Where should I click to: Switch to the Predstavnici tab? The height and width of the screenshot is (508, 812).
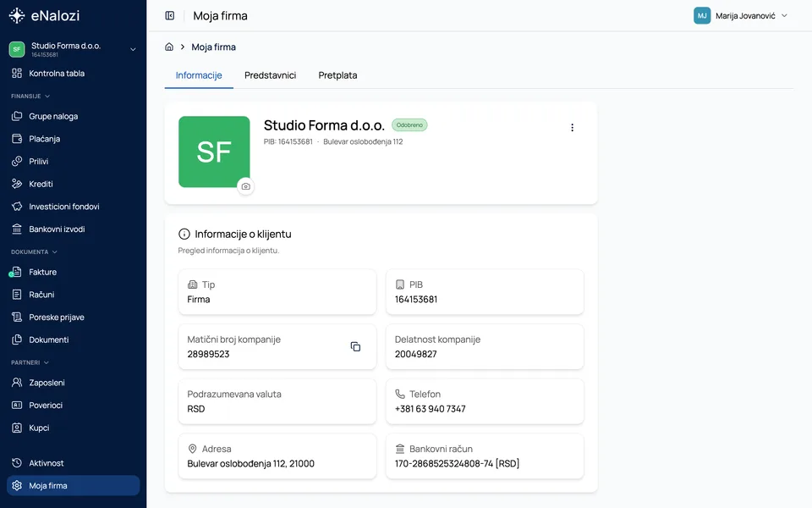click(271, 75)
